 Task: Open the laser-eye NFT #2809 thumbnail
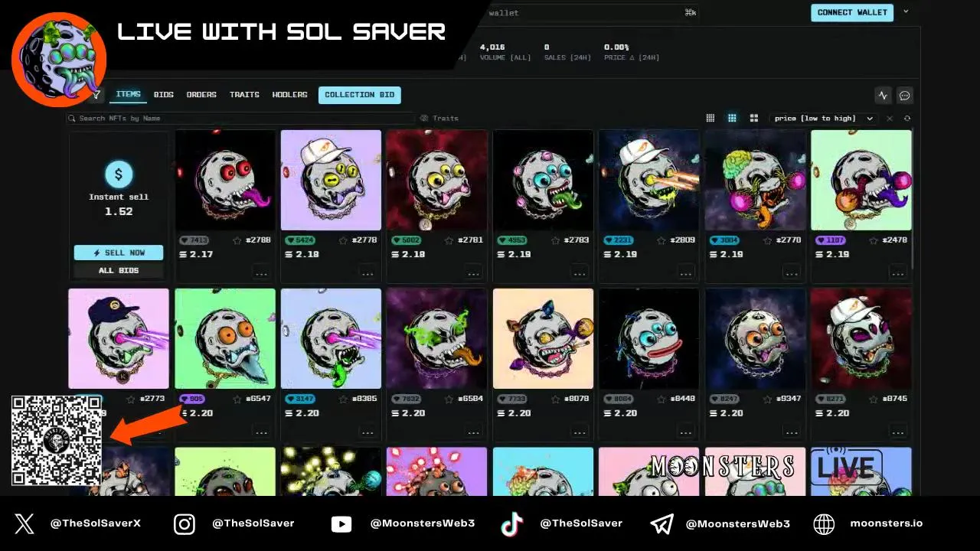[648, 180]
